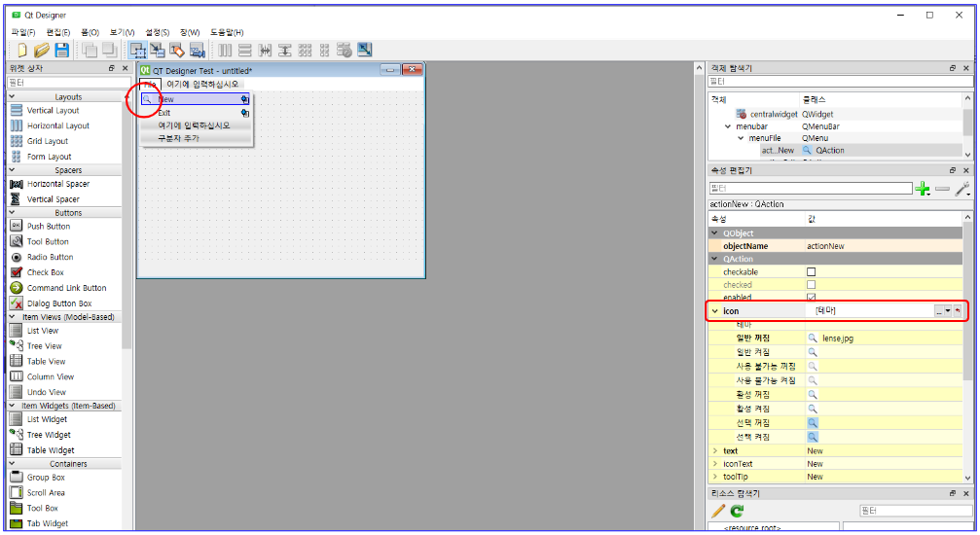
Task: Open the 폼(O) menu
Action: 90,32
